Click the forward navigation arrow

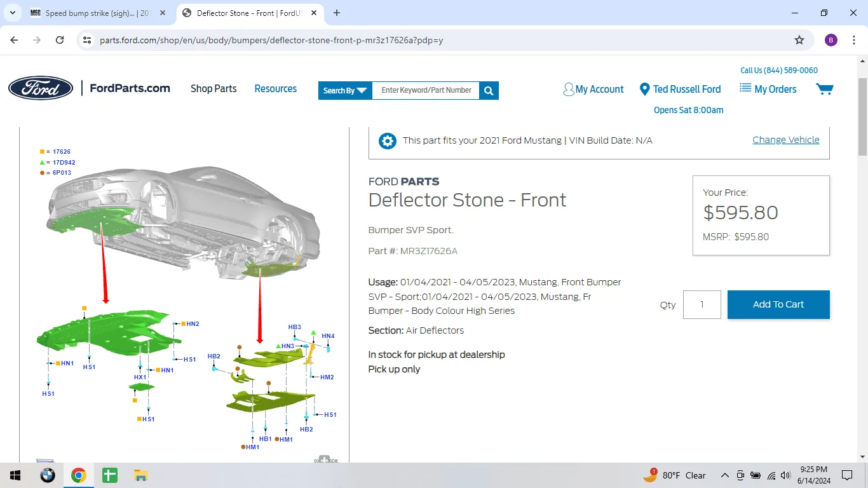[x=37, y=40]
